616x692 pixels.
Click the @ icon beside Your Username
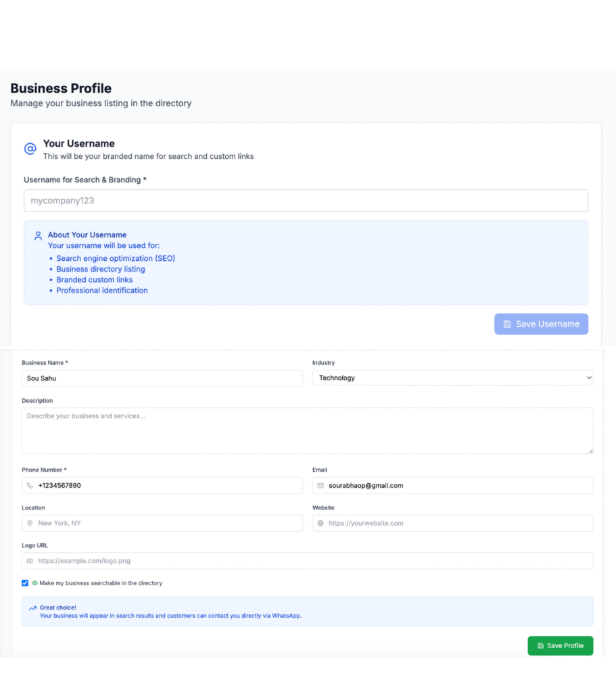(30, 149)
